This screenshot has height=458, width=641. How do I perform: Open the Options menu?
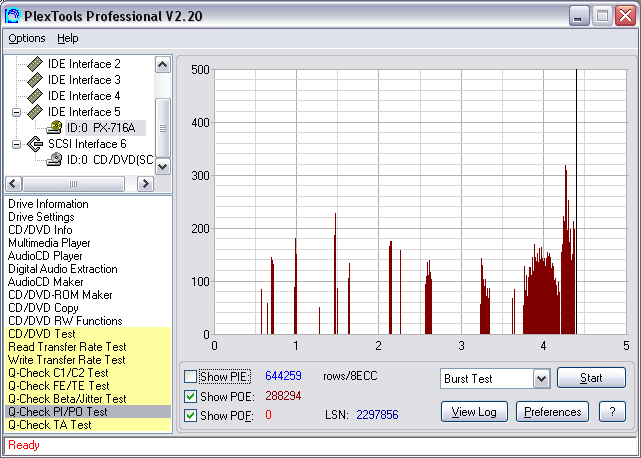(x=27, y=38)
